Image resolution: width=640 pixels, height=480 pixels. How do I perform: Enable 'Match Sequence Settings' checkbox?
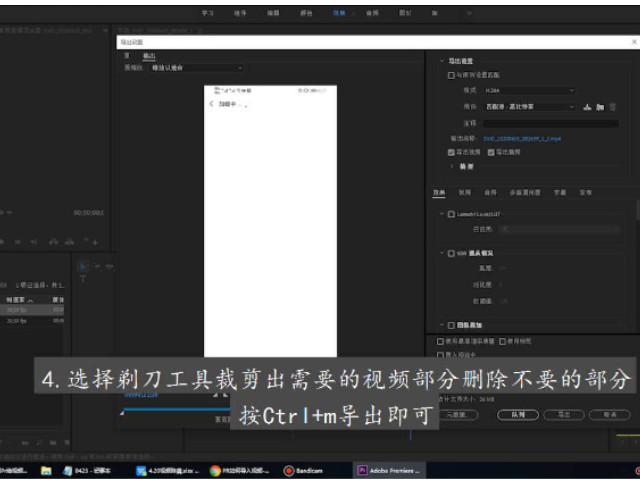451,76
